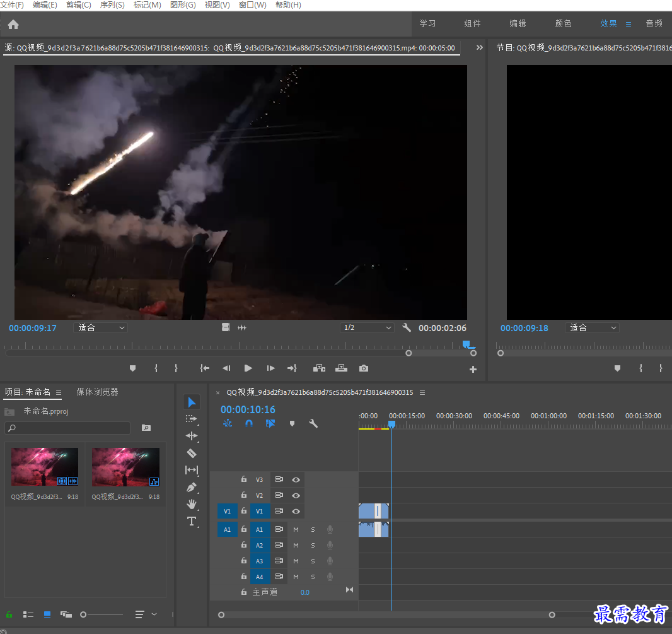Mute audio track A1
Image resolution: width=672 pixels, height=634 pixels.
[x=296, y=530]
